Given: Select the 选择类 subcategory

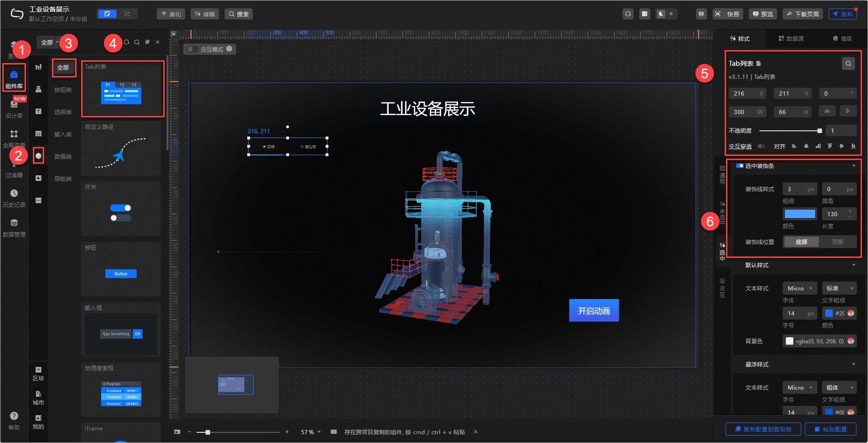Looking at the screenshot, I should [x=63, y=112].
